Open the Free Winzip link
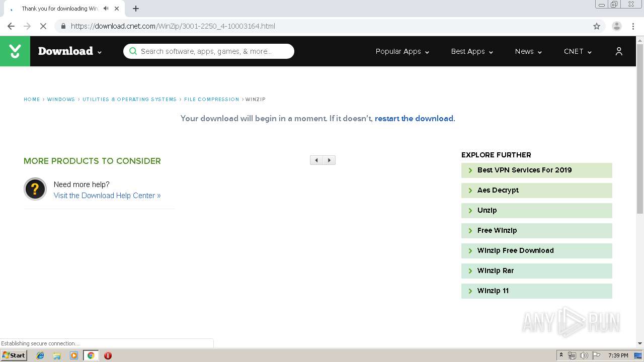The width and height of the screenshot is (644, 362). (x=536, y=231)
